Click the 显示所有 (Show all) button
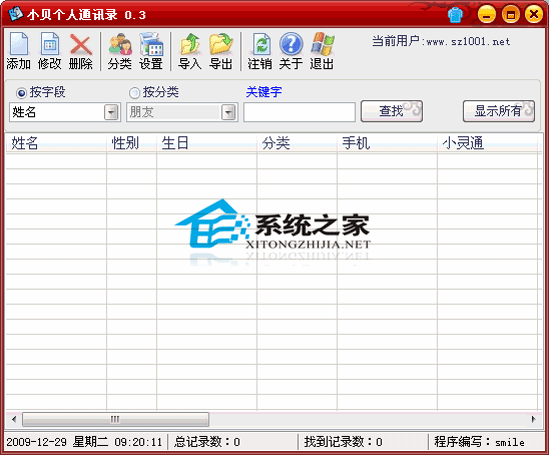The image size is (550, 456). point(498,111)
